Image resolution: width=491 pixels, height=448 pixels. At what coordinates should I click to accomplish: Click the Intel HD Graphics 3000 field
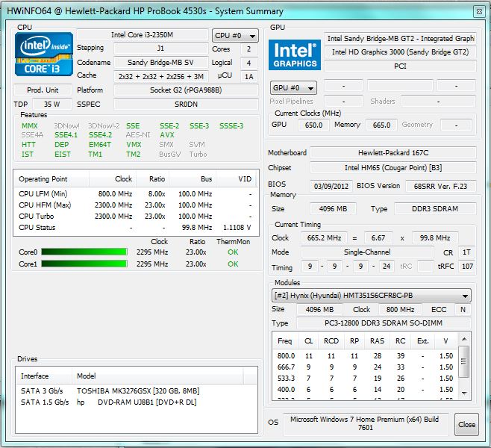click(400, 52)
